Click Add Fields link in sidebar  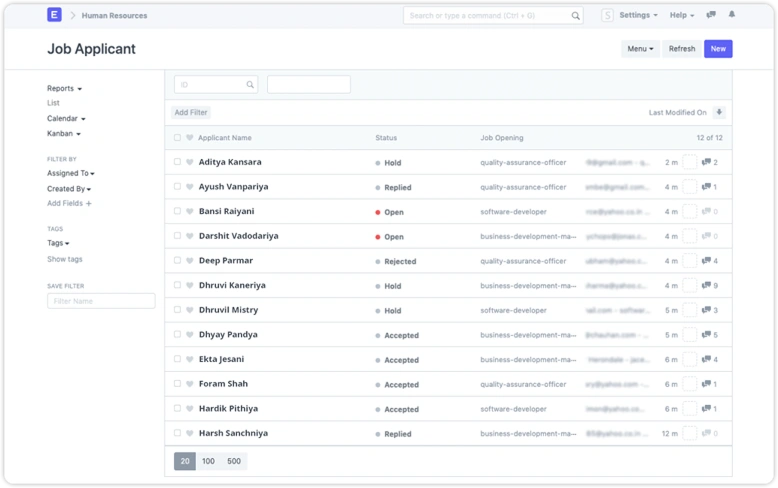69,203
